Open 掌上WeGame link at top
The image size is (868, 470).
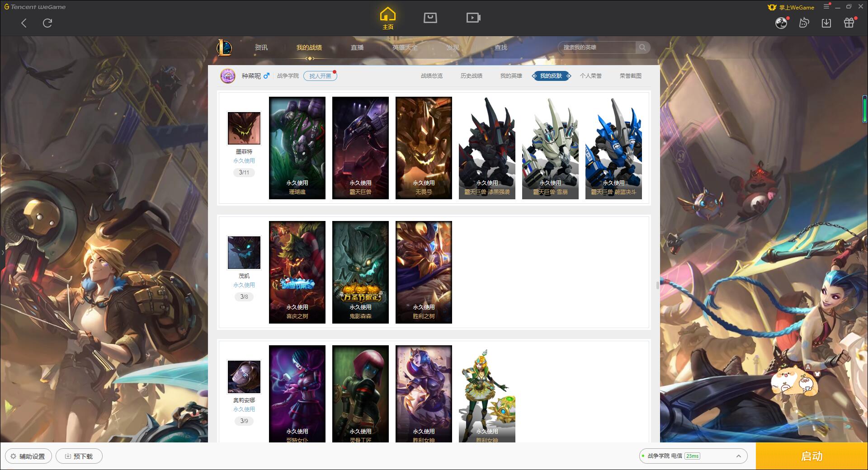(x=791, y=7)
